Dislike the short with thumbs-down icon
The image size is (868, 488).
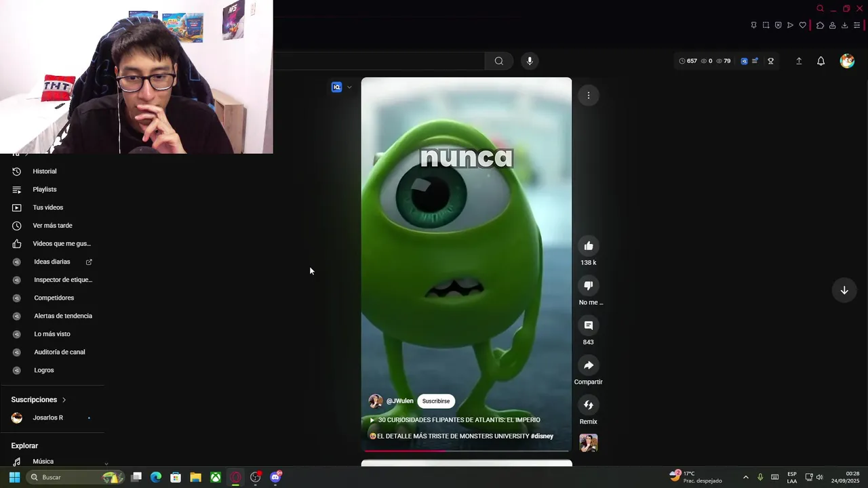pos(589,285)
